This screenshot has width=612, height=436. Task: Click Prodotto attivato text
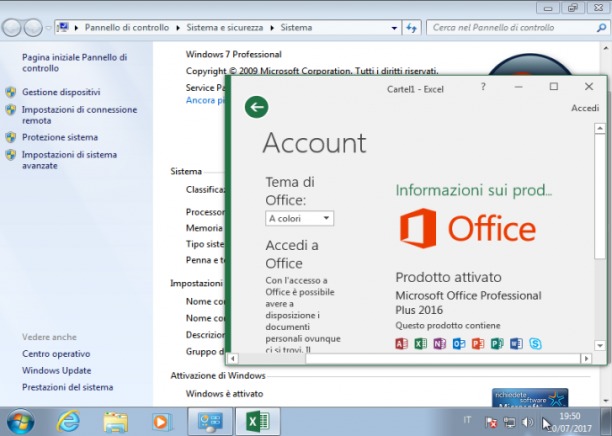(x=448, y=277)
